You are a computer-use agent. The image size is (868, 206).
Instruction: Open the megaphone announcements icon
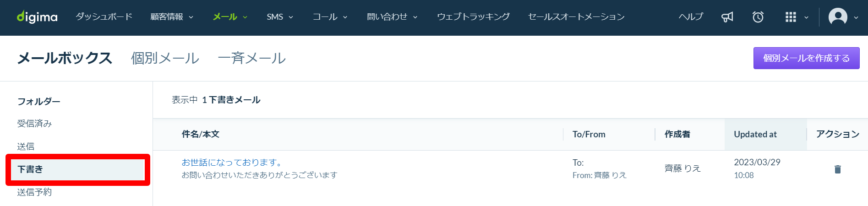727,17
